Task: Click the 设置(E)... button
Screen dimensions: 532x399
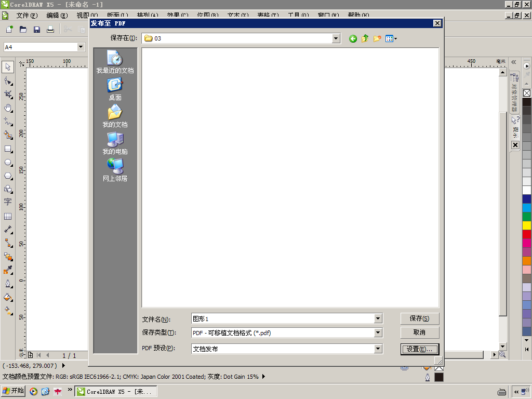Action: pyautogui.click(x=420, y=349)
